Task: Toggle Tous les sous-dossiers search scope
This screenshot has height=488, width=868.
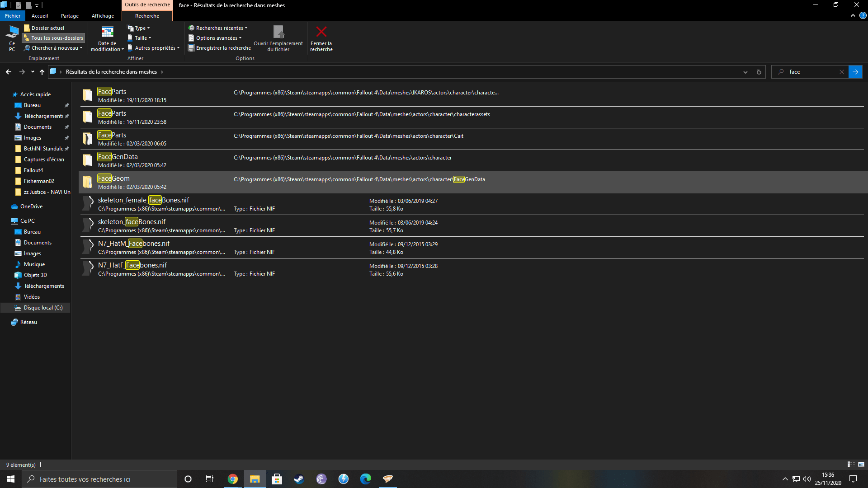Action: click(x=54, y=38)
